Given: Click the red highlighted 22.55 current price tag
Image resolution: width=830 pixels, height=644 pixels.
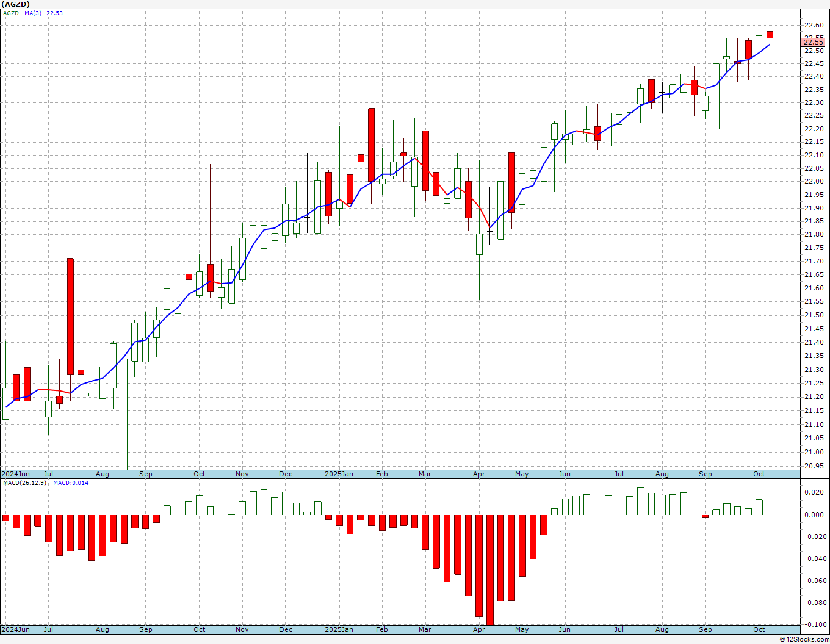Looking at the screenshot, I should coord(814,42).
